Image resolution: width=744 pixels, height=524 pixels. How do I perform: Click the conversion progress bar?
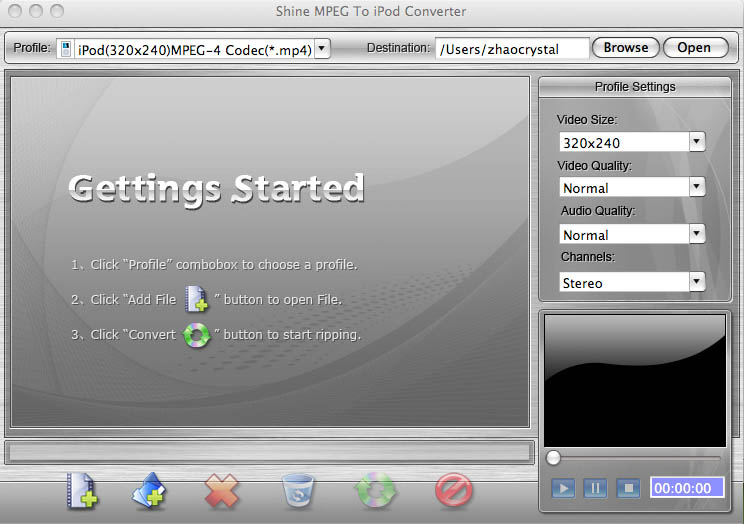[270, 452]
